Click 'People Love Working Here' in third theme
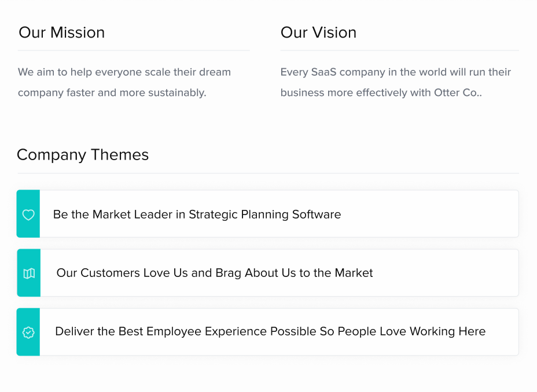 411,331
